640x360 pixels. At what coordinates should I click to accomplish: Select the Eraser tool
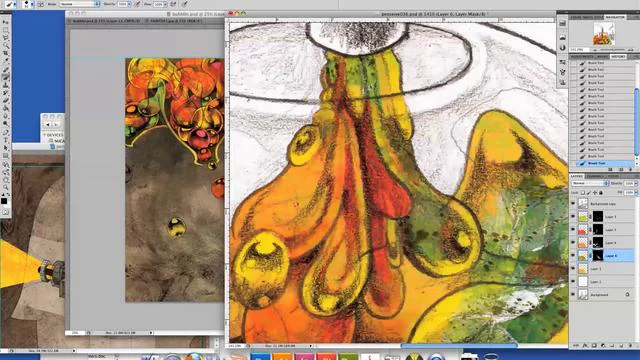click(x=5, y=101)
